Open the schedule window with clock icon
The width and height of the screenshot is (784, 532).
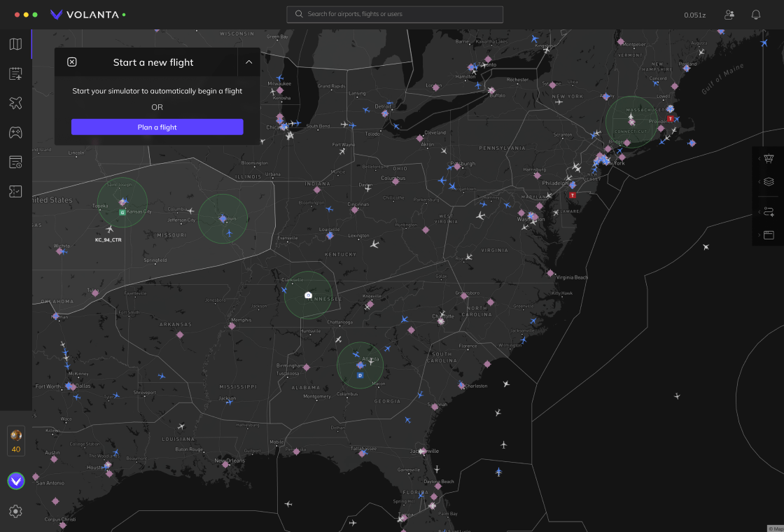pyautogui.click(x=15, y=162)
